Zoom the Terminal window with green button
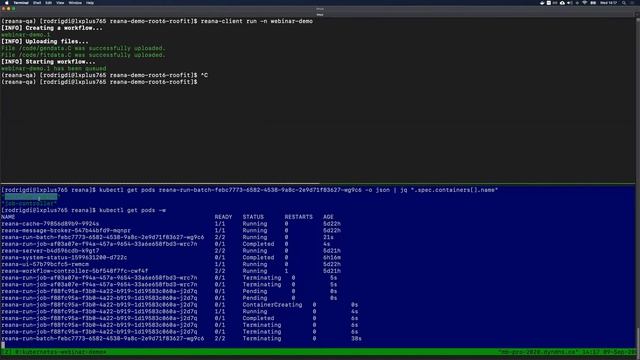The width and height of the screenshot is (640, 360). 13,9
